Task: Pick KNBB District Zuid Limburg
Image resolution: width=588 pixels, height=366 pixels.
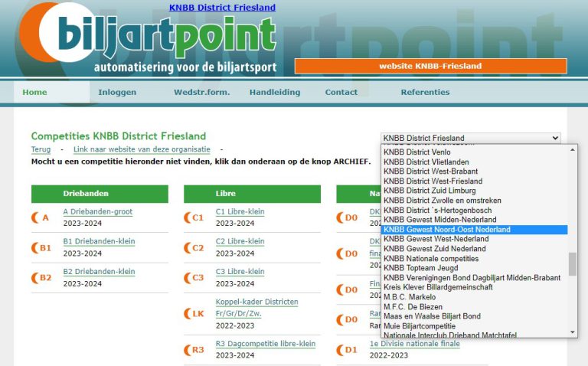Action: pyautogui.click(x=474, y=191)
